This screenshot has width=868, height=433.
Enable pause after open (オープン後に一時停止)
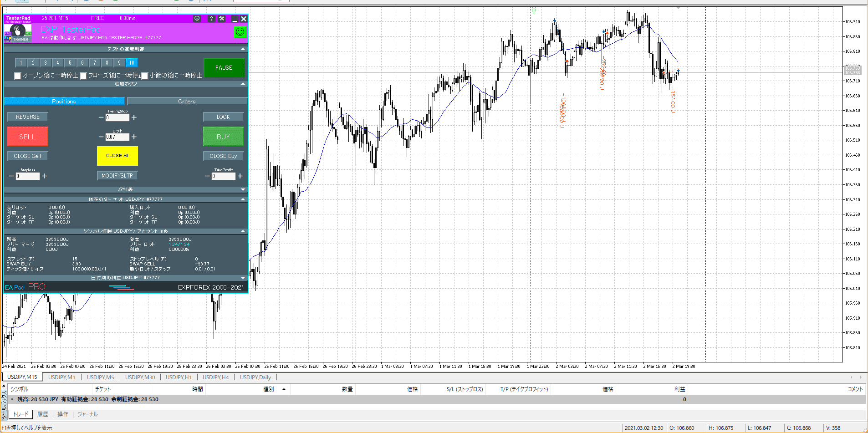[18, 76]
